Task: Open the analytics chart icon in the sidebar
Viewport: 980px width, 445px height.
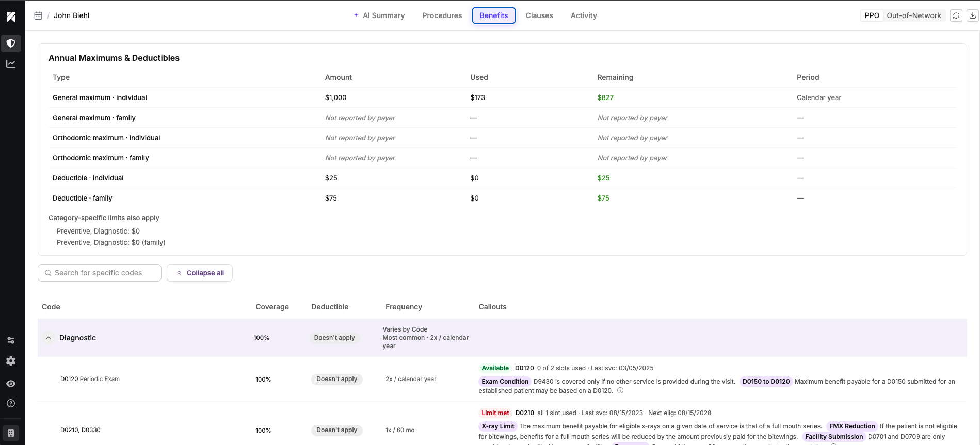Action: pyautogui.click(x=11, y=64)
